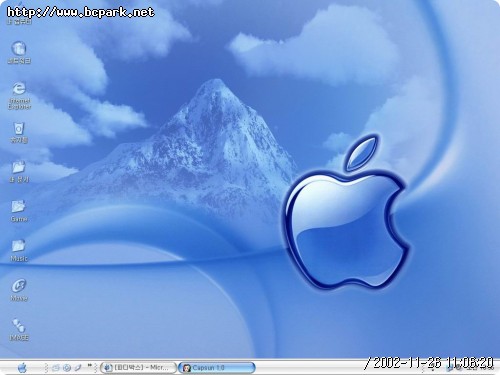This screenshot has width=500, height=375.
Task: Click the Apple start button in taskbar
Action: click(22, 368)
